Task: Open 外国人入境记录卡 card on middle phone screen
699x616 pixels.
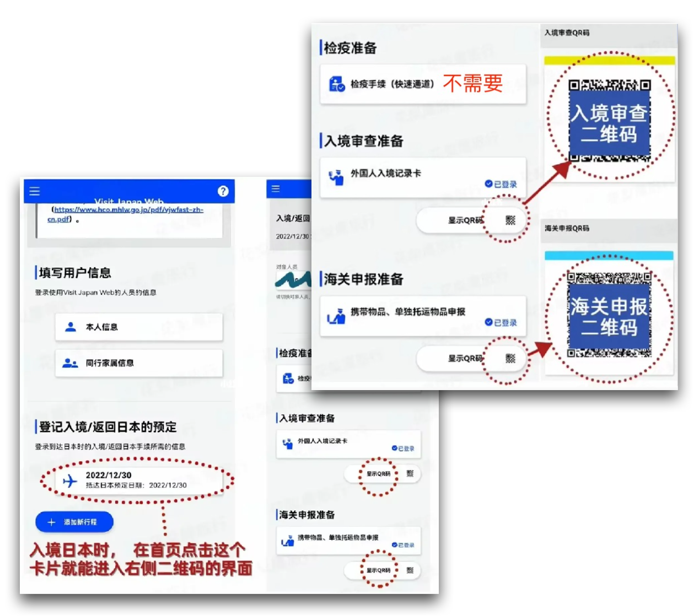Action: (348, 444)
